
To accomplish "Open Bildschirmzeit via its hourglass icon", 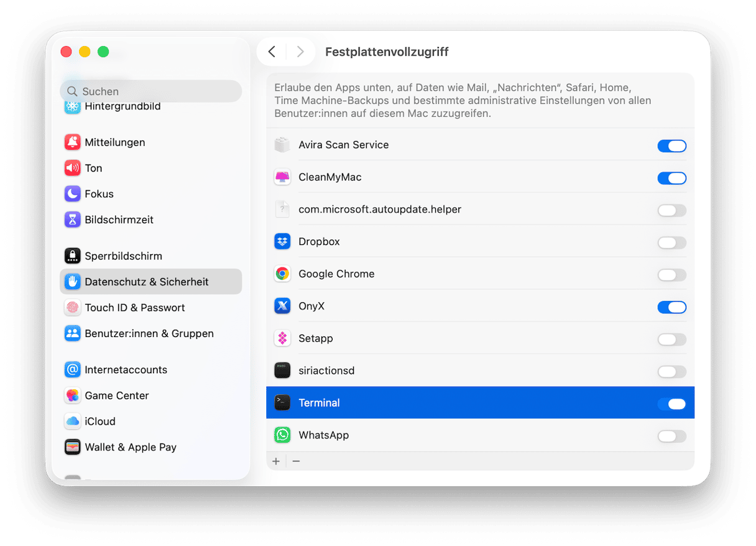I will [73, 220].
